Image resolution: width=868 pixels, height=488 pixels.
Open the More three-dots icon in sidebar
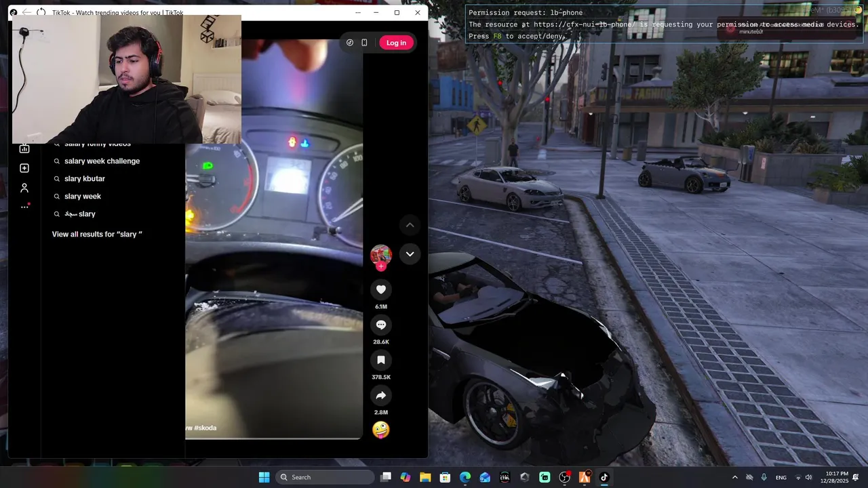point(24,207)
